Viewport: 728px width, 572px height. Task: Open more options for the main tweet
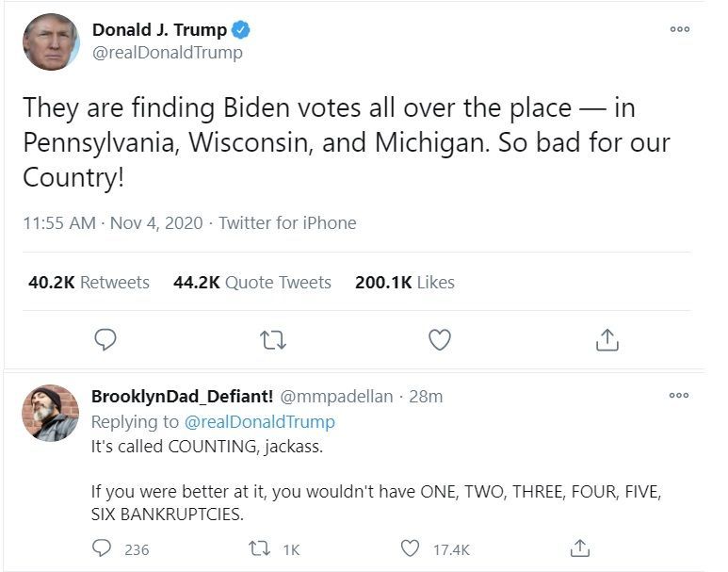[679, 29]
